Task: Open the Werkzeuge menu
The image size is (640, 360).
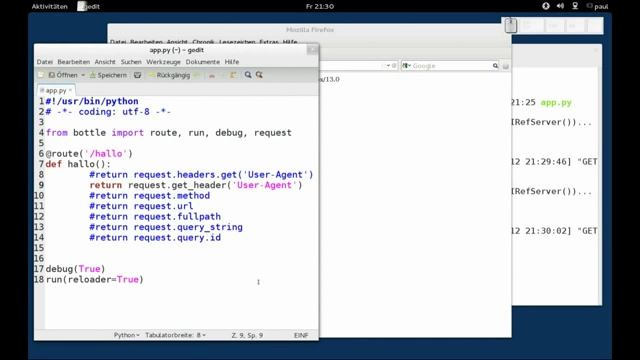Action: coord(163,62)
